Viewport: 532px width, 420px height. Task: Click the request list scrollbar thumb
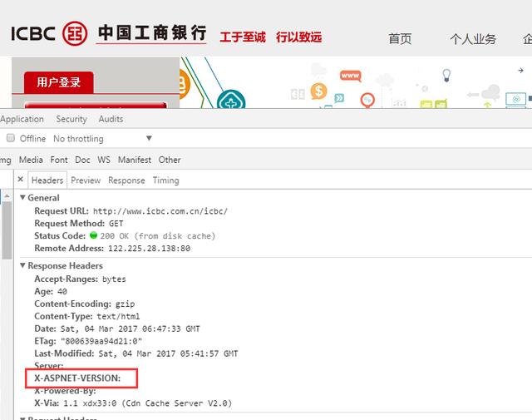point(7,230)
